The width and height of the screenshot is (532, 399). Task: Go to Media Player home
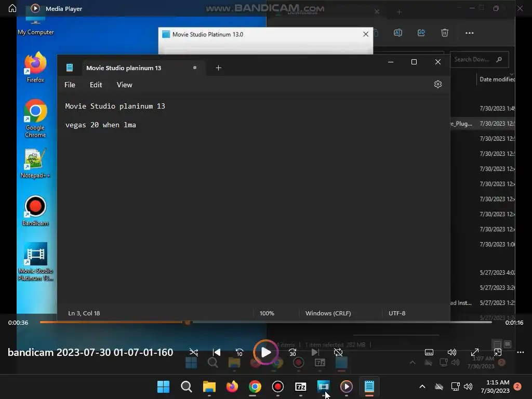(12, 8)
